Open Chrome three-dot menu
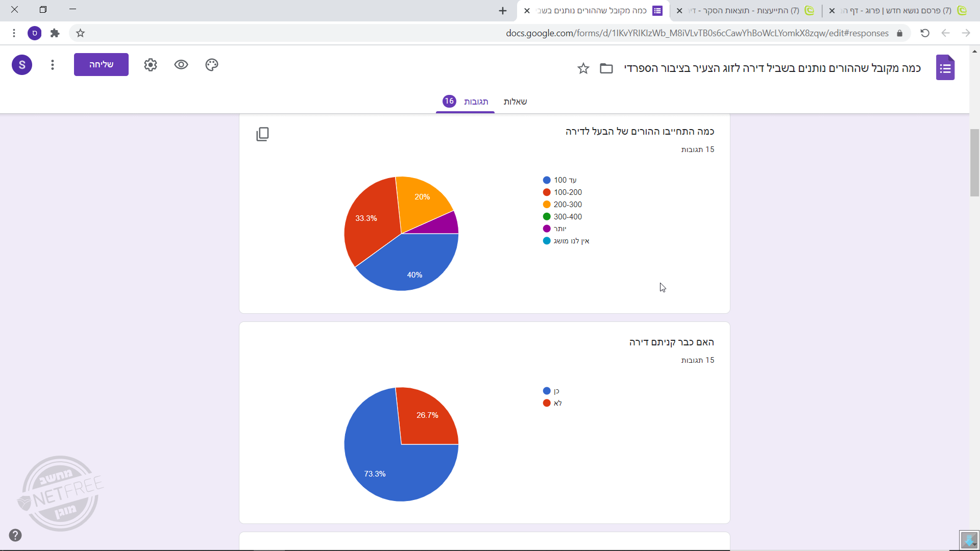Viewport: 980px width, 551px height. coord(14,33)
